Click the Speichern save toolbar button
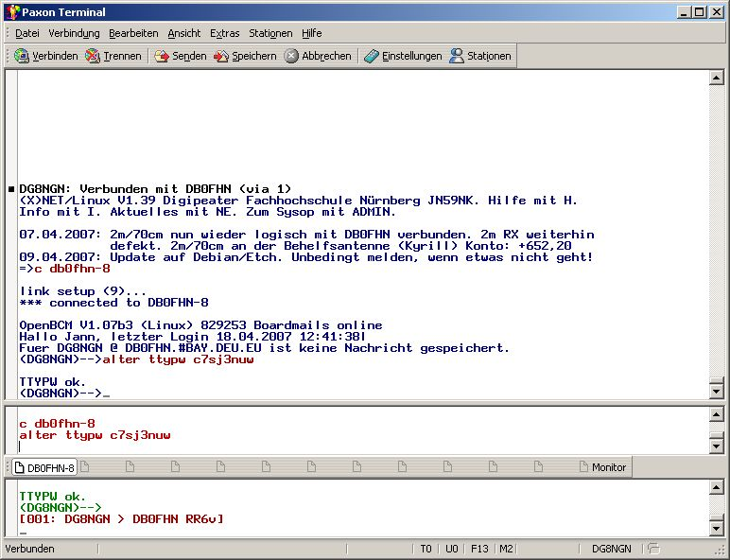Screen dimensions: 730x560 246,56
